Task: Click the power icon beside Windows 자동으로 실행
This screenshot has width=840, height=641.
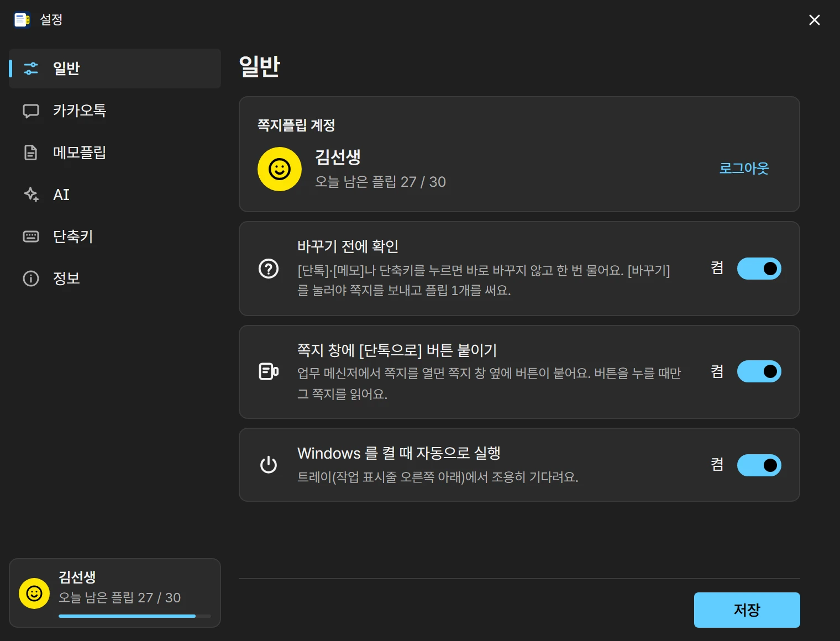Action: coord(269,465)
